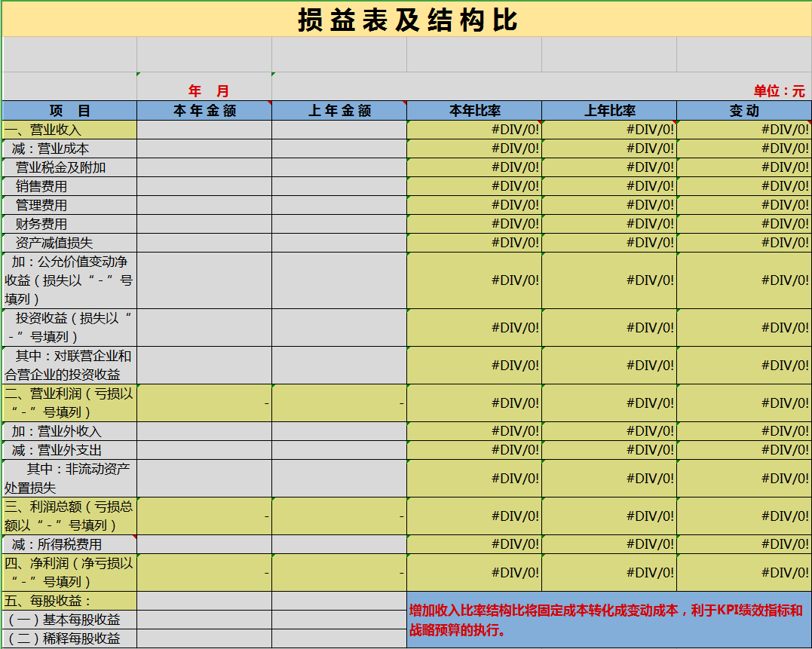Click the red 年 月 date cell
The width and height of the screenshot is (812, 649).
tap(204, 87)
